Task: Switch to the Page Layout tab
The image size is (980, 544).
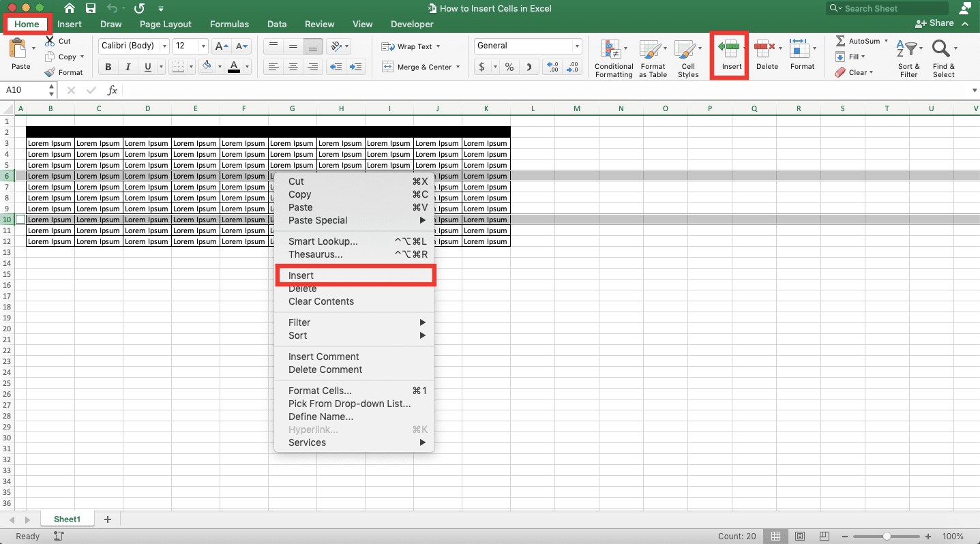Action: pyautogui.click(x=166, y=24)
